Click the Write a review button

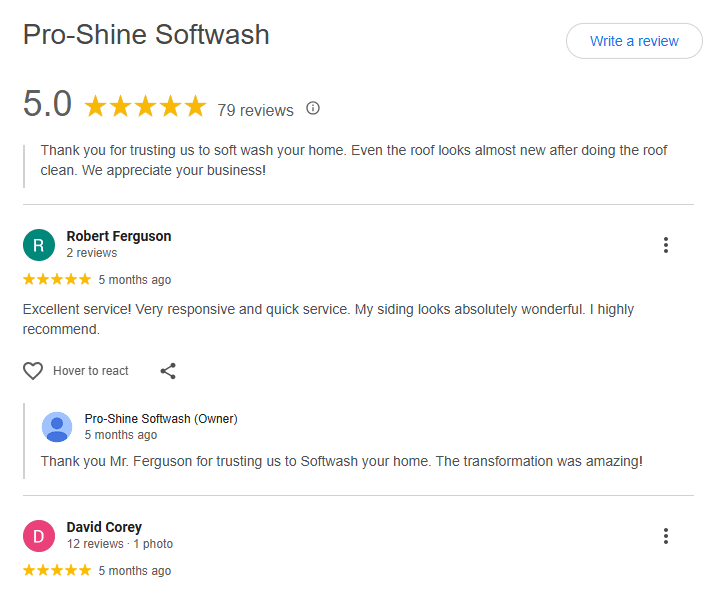[634, 41]
